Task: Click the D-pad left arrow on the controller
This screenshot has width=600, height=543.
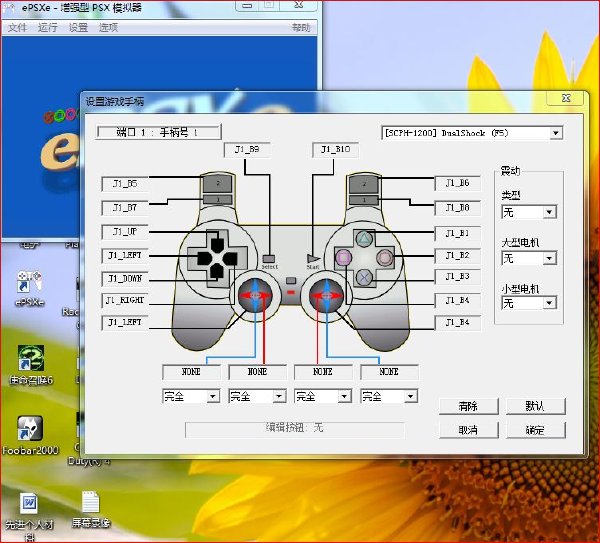Action: click(x=204, y=259)
